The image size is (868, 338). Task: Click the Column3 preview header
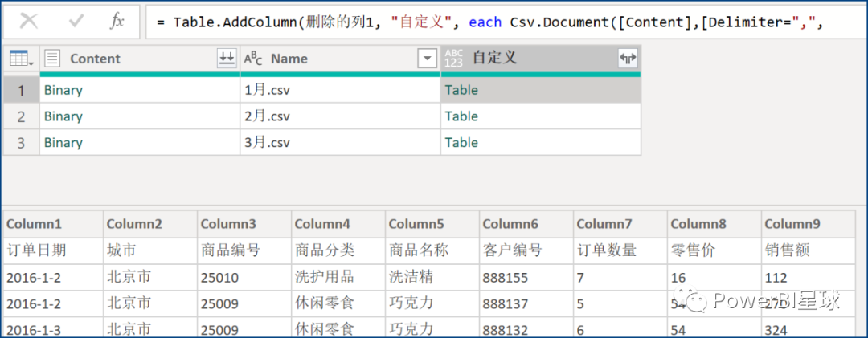coord(244,224)
